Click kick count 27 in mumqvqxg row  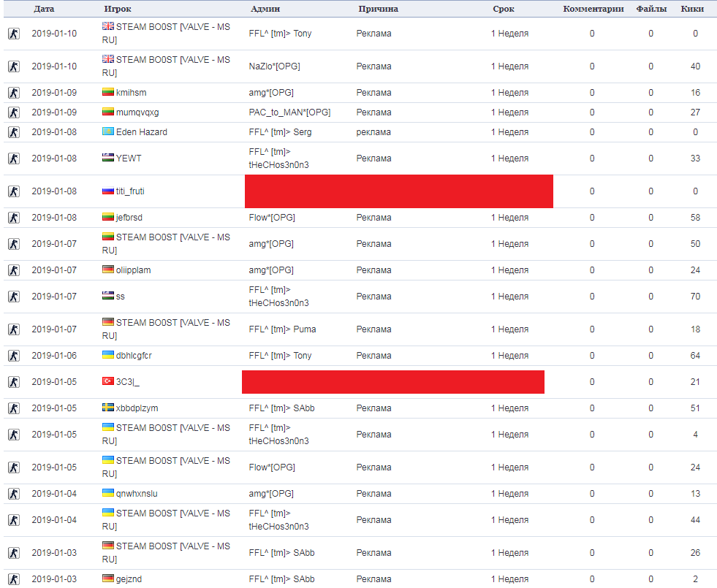point(695,112)
